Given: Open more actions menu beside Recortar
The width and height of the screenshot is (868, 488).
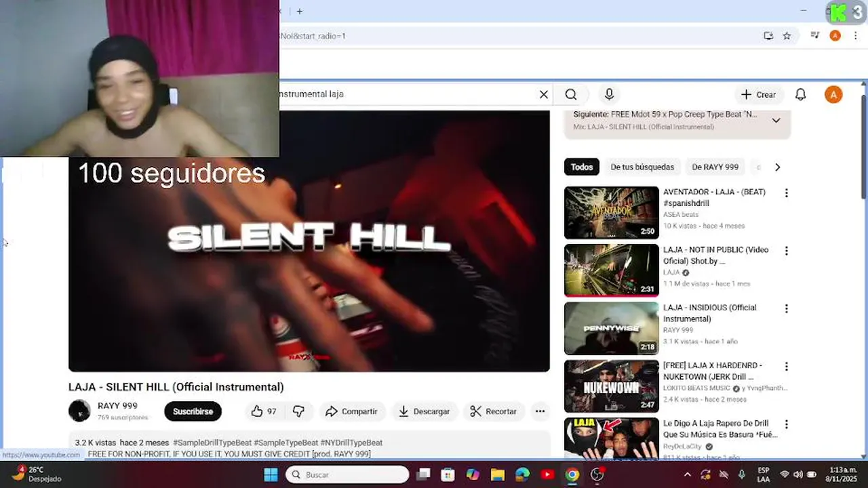Looking at the screenshot, I should click(x=540, y=411).
